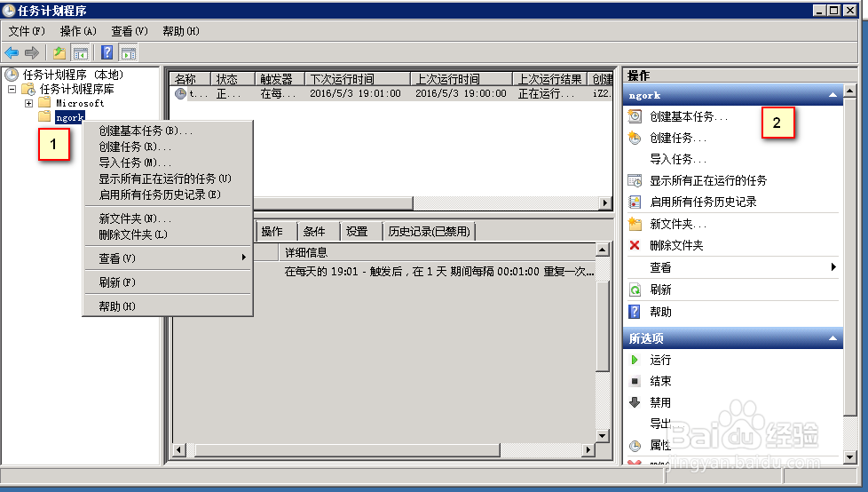This screenshot has height=492, width=868.
Task: Click the green 刷新 icon
Action: [635, 290]
